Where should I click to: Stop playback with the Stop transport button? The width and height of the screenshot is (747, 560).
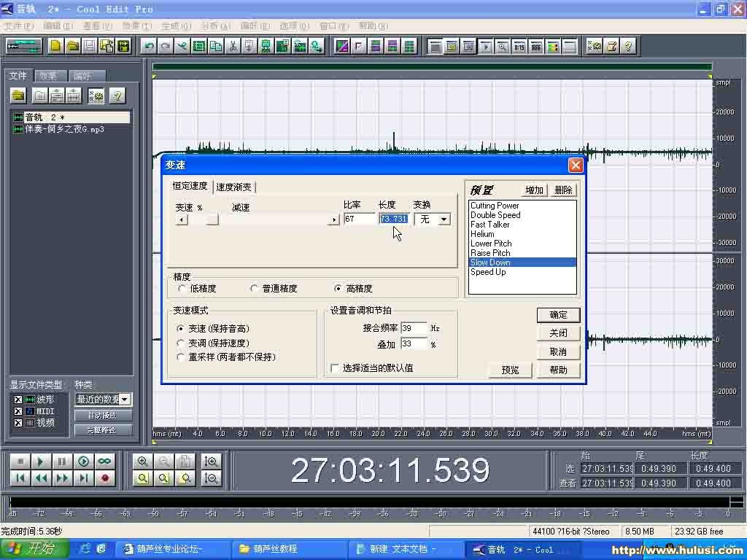[20, 461]
